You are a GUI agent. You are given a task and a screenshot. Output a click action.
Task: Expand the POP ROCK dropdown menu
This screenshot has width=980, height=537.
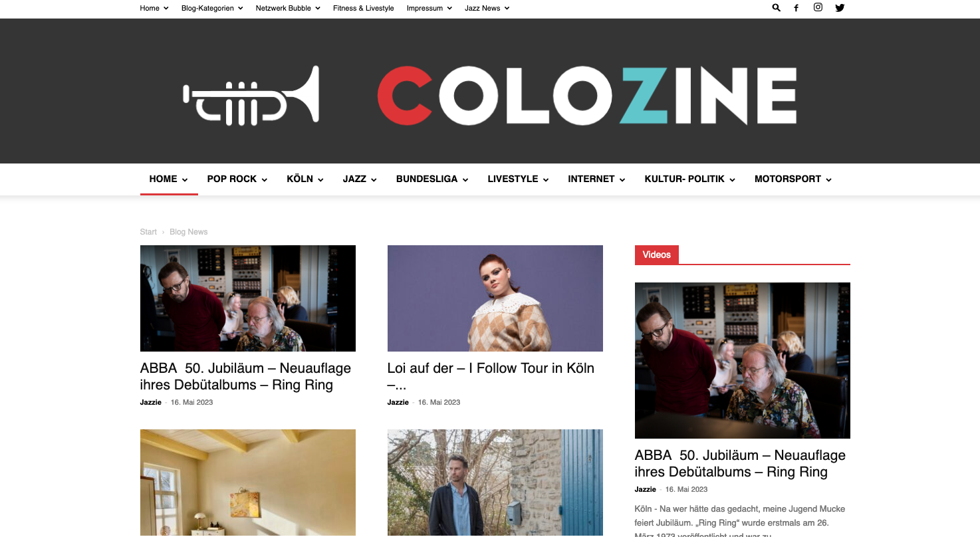(x=237, y=179)
